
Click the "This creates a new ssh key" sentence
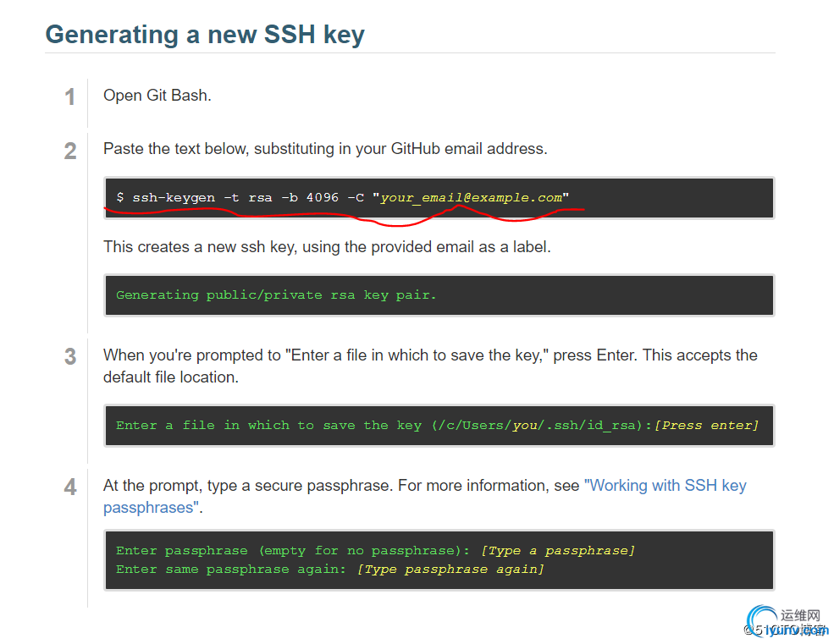(x=327, y=247)
